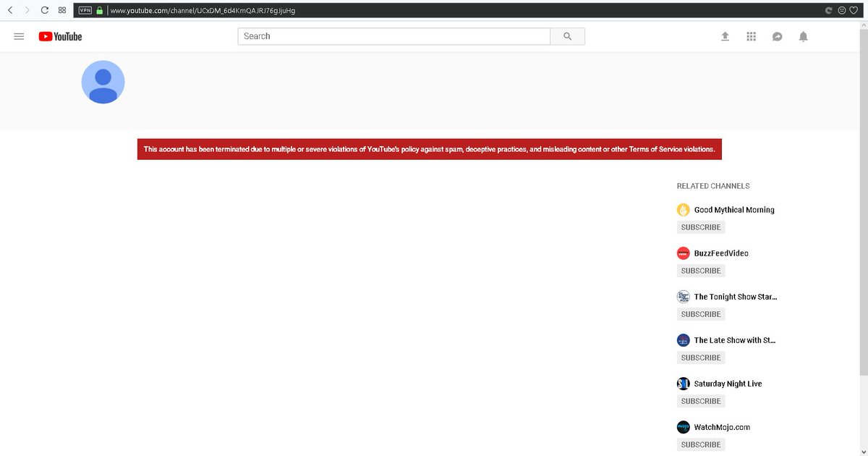
Task: Toggle the VPN badge in address bar
Action: (85, 11)
